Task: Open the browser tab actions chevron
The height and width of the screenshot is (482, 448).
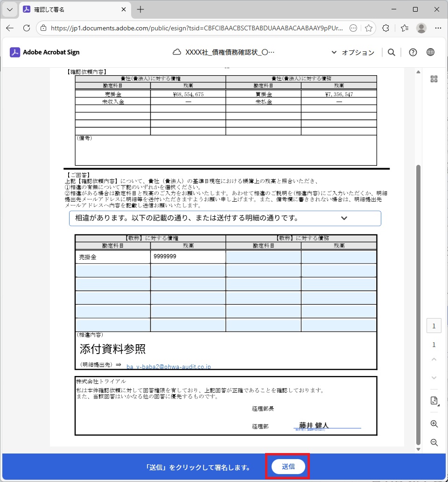Action: (x=10, y=9)
